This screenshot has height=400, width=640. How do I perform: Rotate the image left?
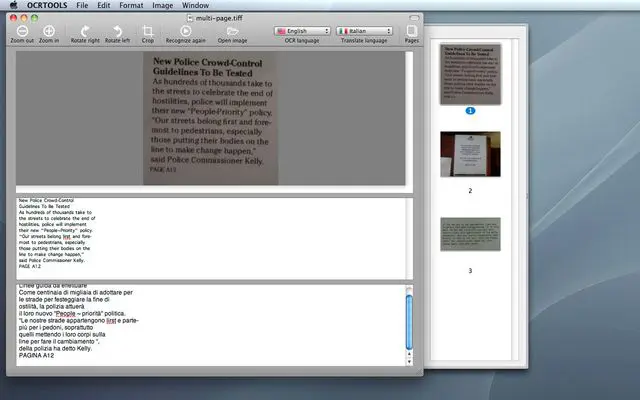[117, 31]
